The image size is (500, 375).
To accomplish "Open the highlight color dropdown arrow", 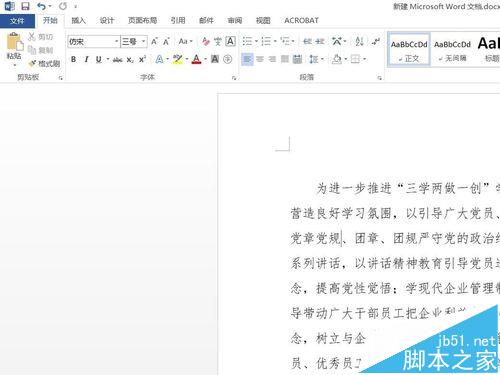I will tap(187, 59).
